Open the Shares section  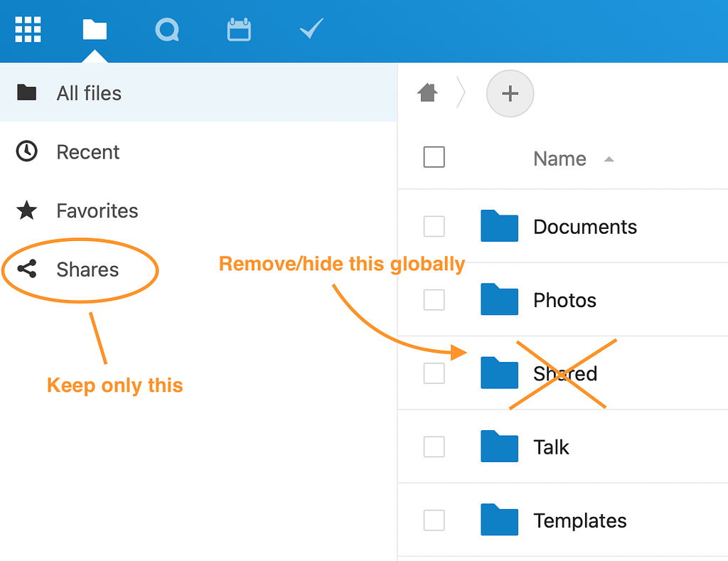(x=87, y=269)
